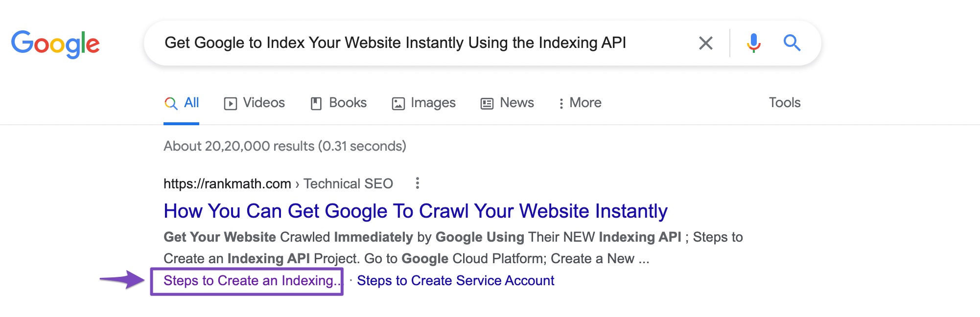Clear the search query with the X icon

706,43
